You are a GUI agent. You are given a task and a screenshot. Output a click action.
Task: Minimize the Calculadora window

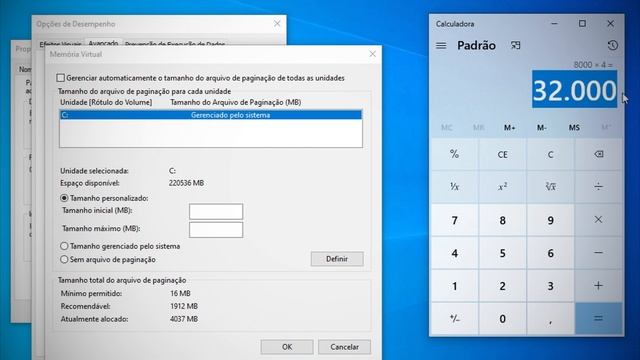(554, 24)
